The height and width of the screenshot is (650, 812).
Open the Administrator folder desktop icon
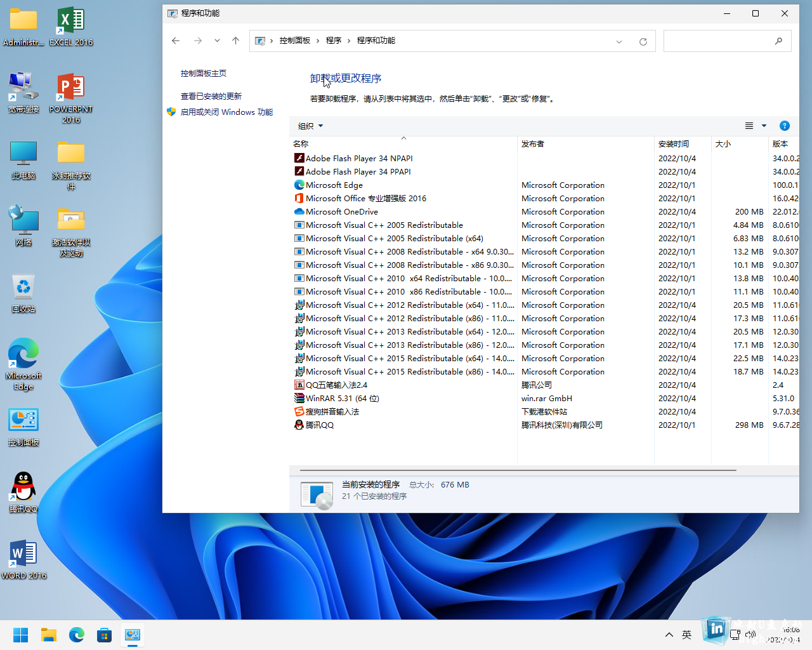point(23,27)
